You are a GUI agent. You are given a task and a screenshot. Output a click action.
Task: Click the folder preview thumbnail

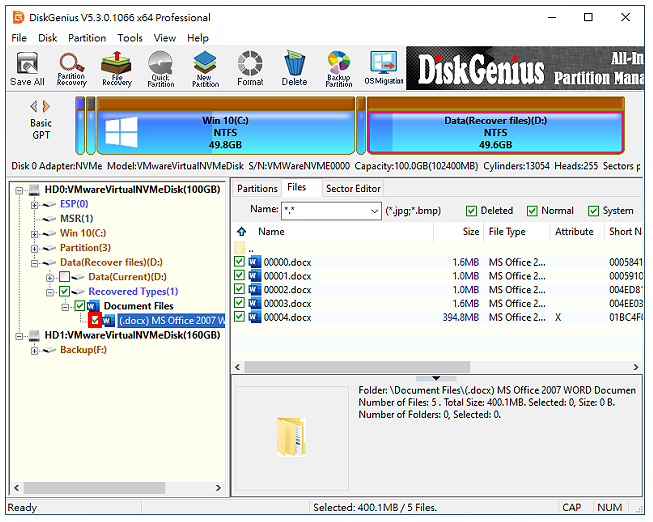click(x=291, y=437)
